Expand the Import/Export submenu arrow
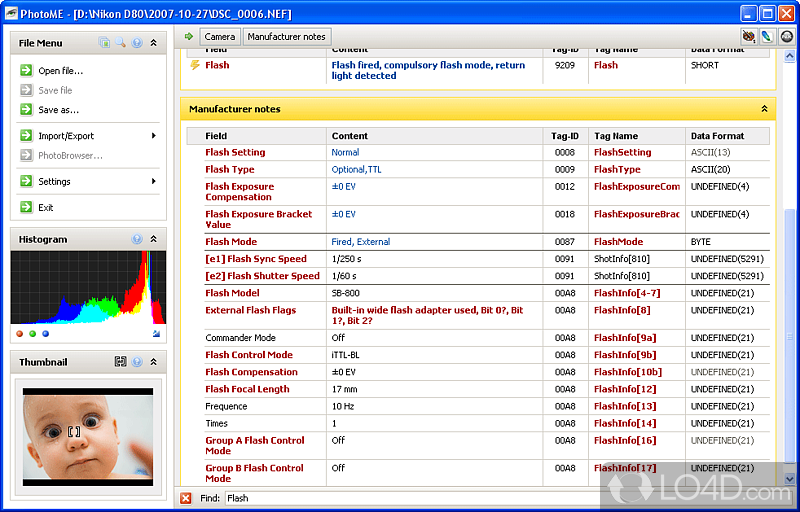 pos(154,136)
